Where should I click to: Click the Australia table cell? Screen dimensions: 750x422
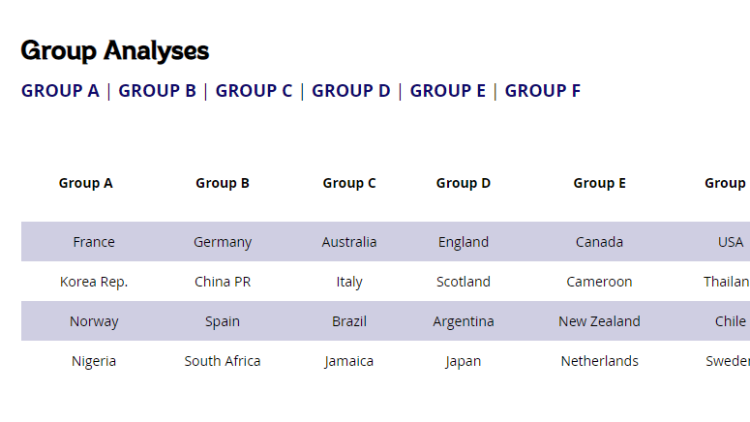click(x=349, y=242)
